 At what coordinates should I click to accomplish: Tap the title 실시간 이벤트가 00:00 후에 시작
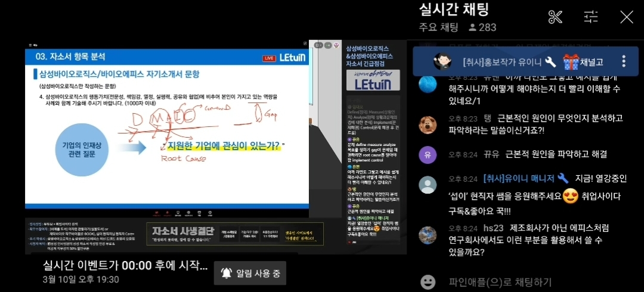(125, 266)
